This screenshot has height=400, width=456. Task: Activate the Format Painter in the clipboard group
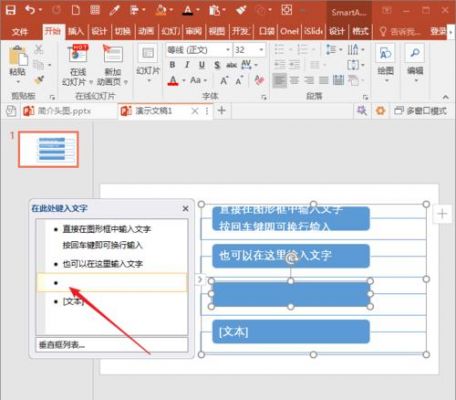[39, 80]
